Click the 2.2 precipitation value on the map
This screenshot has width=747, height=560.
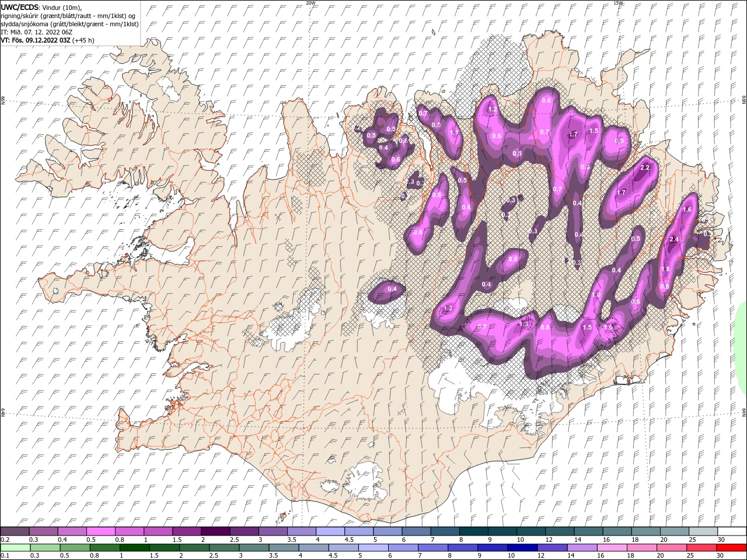pyautogui.click(x=645, y=167)
